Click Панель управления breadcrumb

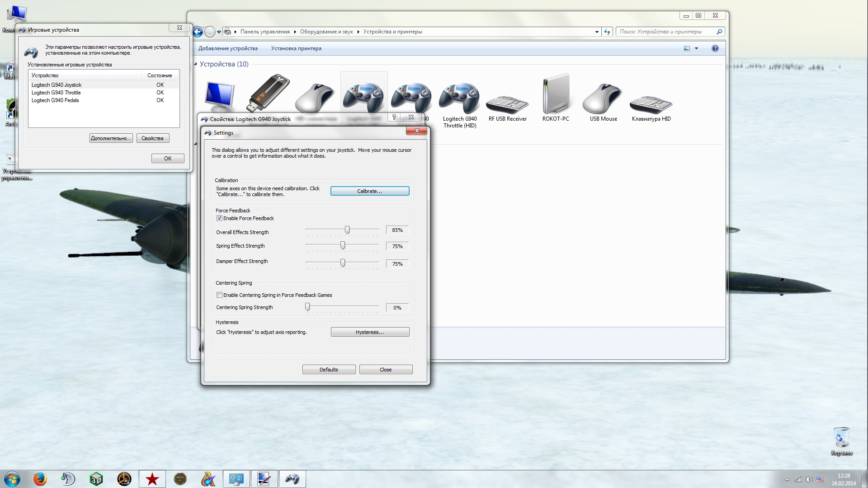point(265,32)
